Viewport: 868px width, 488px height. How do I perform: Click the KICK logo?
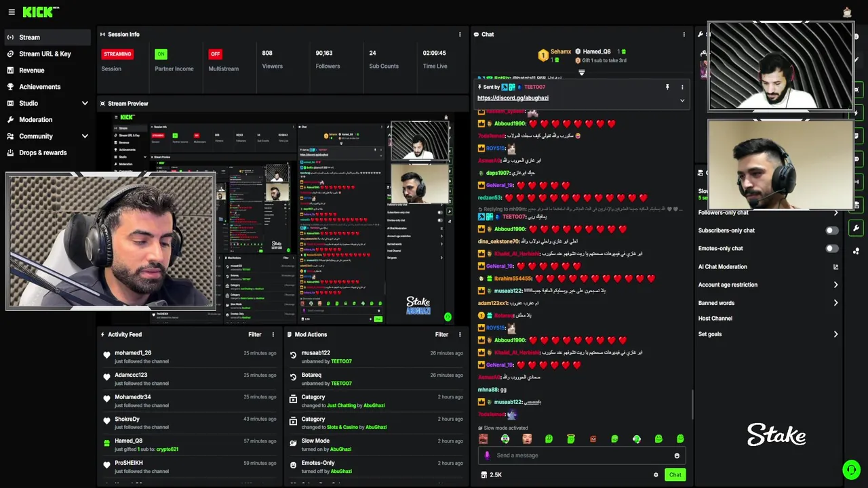[40, 12]
